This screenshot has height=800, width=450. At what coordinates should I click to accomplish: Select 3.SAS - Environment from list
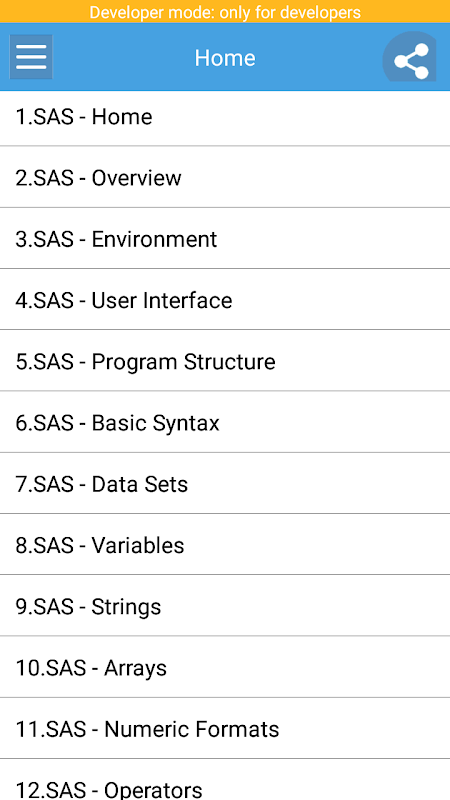225,239
